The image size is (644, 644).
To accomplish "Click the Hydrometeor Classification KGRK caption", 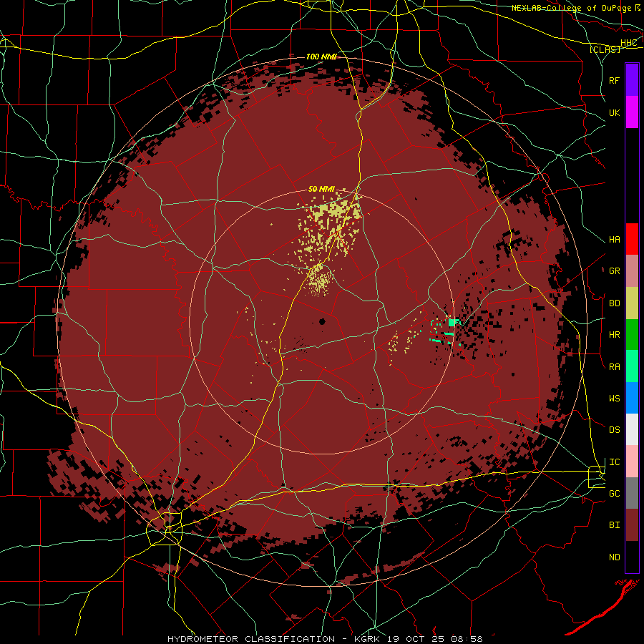I will pos(325,639).
